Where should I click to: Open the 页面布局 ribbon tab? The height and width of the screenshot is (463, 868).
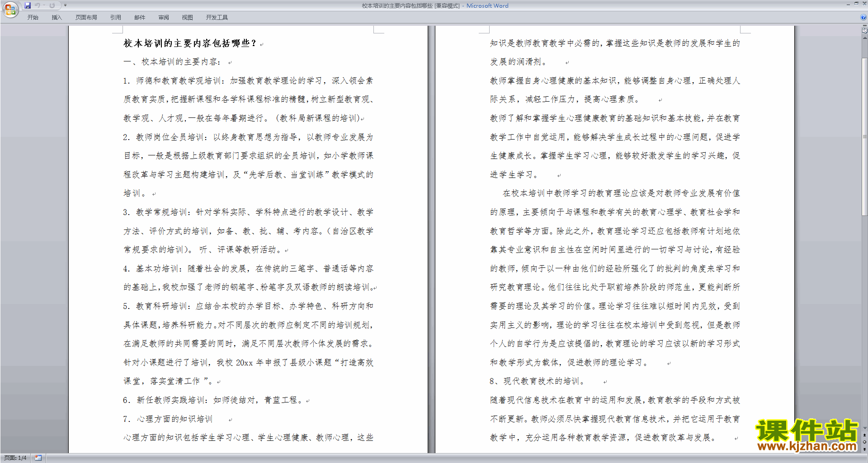coord(86,18)
